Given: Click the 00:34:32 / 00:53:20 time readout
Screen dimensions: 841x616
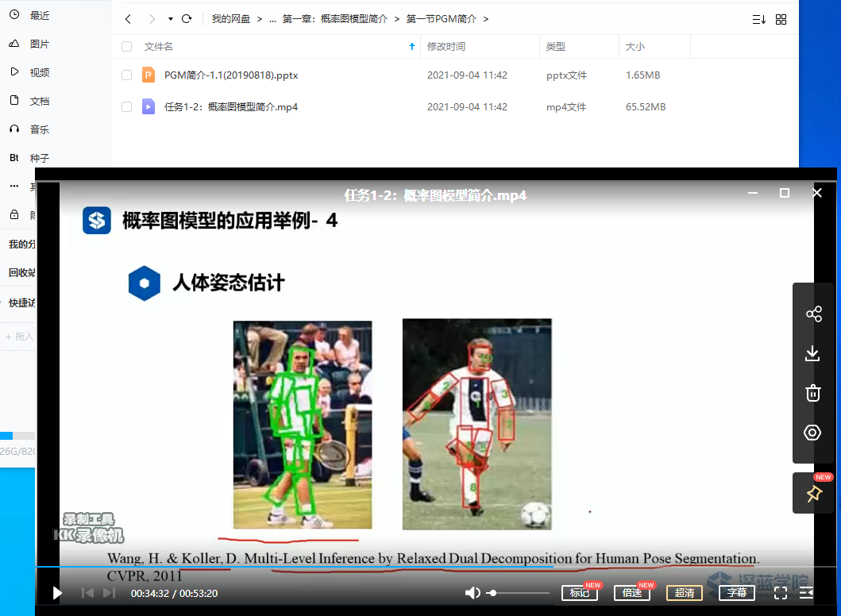Looking at the screenshot, I should (174, 594).
